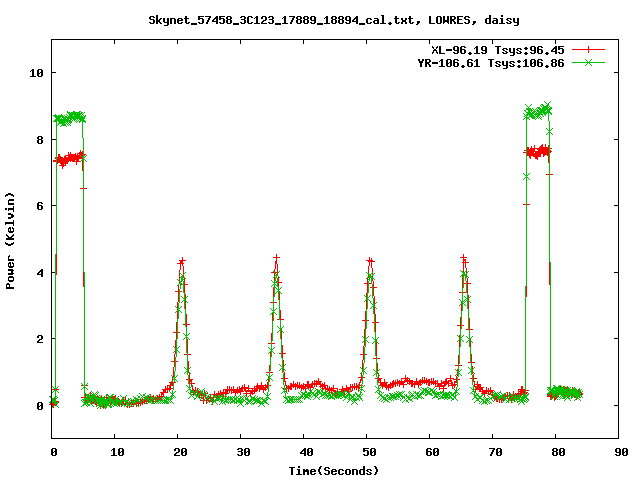Click the y-axis tick label 4

[40, 273]
